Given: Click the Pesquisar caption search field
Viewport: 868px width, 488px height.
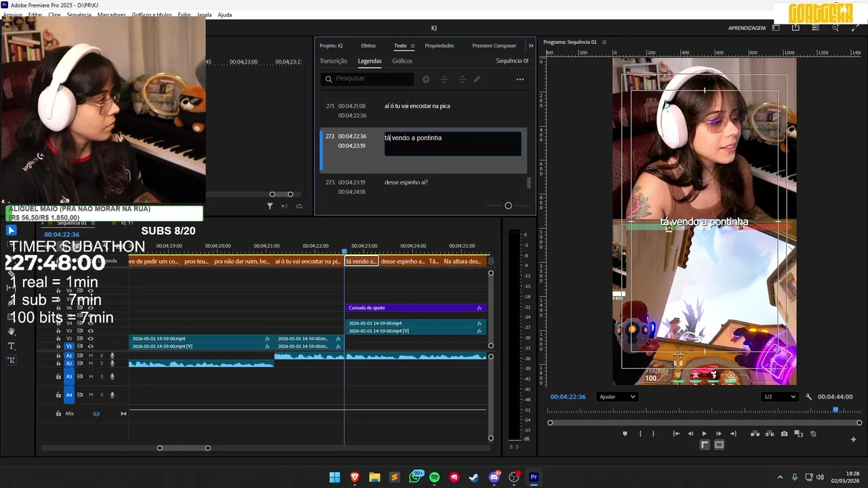Looking at the screenshot, I should (367, 79).
